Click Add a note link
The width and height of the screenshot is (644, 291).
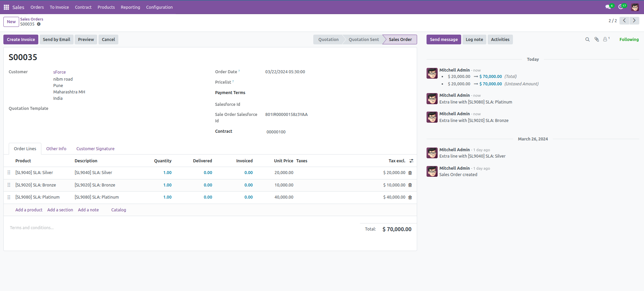pos(88,210)
